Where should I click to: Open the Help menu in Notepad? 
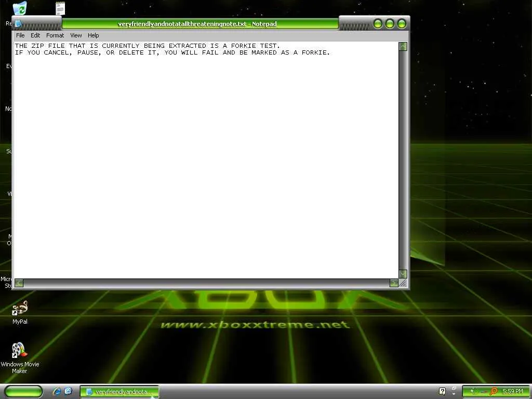click(94, 35)
